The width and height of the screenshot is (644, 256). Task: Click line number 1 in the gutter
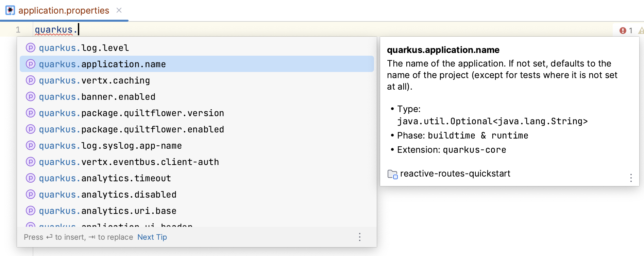pos(18,30)
